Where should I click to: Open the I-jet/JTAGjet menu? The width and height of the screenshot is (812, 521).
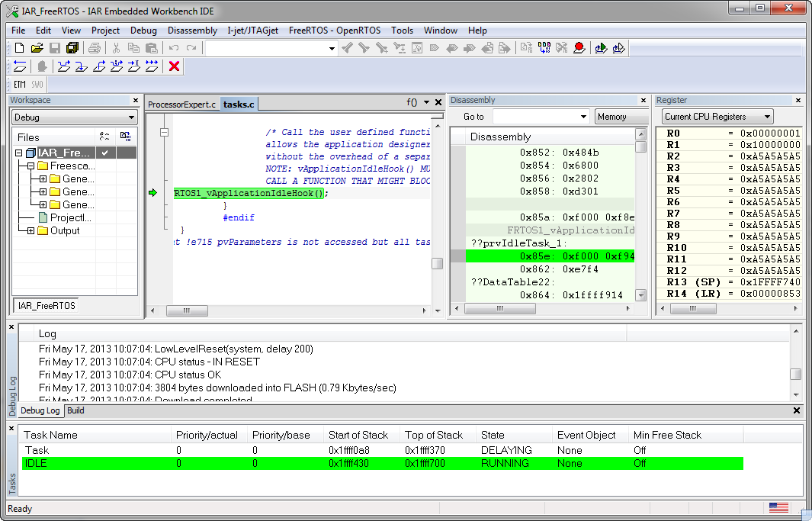click(252, 31)
